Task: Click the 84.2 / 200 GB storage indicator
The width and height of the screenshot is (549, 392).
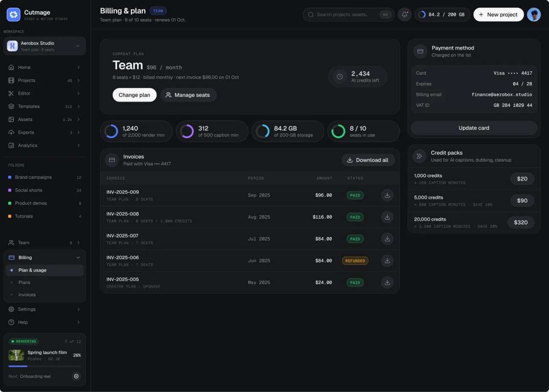Action: coord(442,14)
